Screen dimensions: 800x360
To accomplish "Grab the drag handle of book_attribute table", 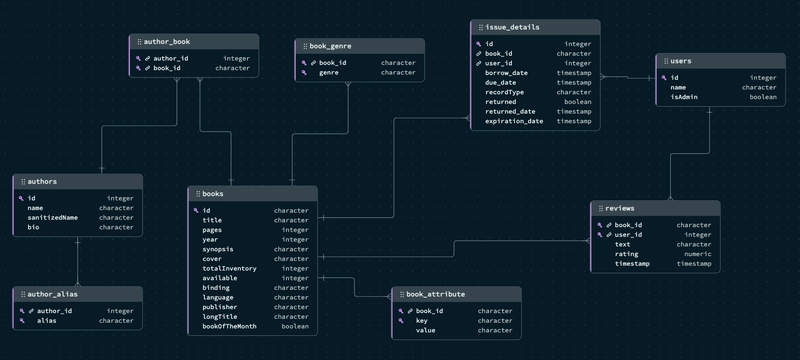I will [402, 295].
